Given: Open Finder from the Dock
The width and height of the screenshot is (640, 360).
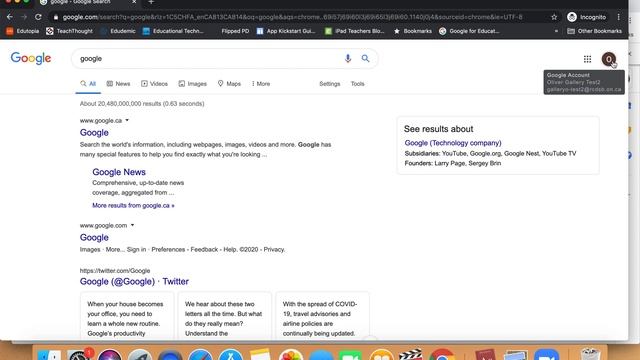Looking at the screenshot, I should (x=49, y=355).
